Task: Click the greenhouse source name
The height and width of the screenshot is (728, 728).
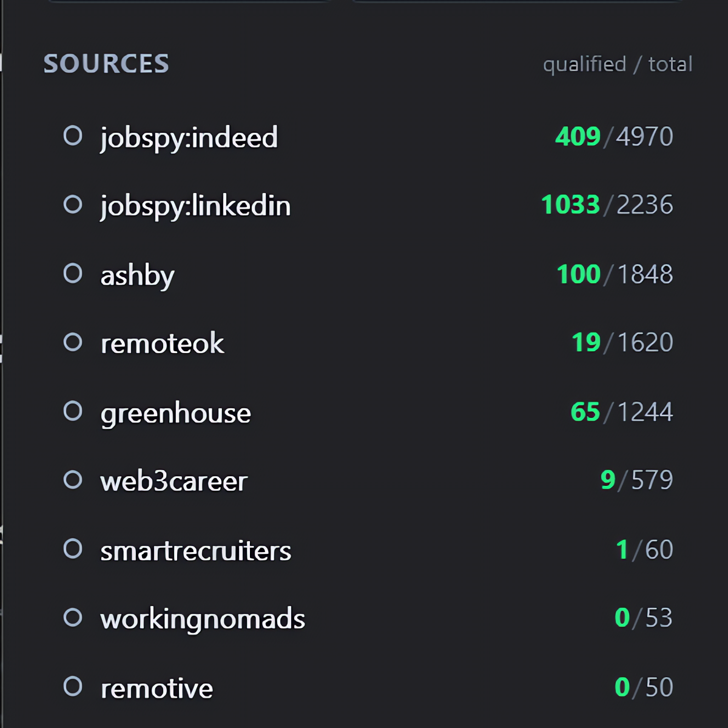Action: pyautogui.click(x=176, y=414)
